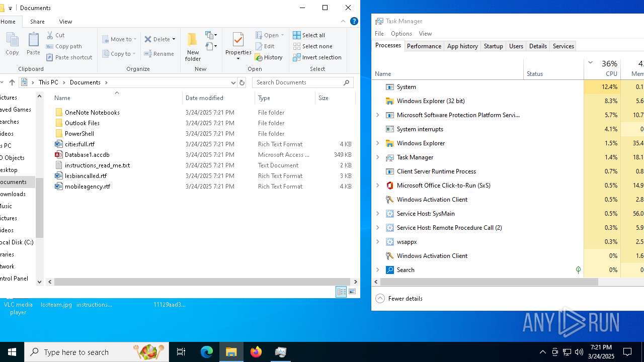Viewport: 644px width, 362px height.
Task: Open the Copy to dropdown
Action: click(x=119, y=54)
